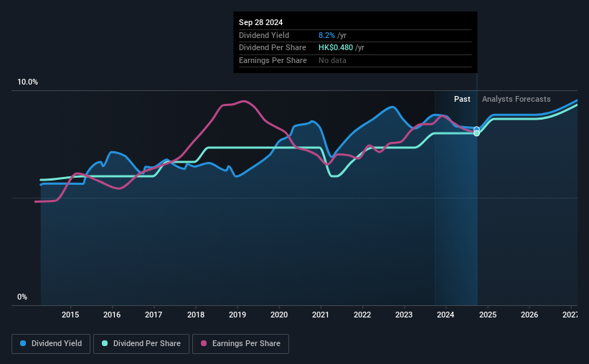Click the Dividend Per Share row label in tooltip
This screenshot has width=589, height=364.
273,48
